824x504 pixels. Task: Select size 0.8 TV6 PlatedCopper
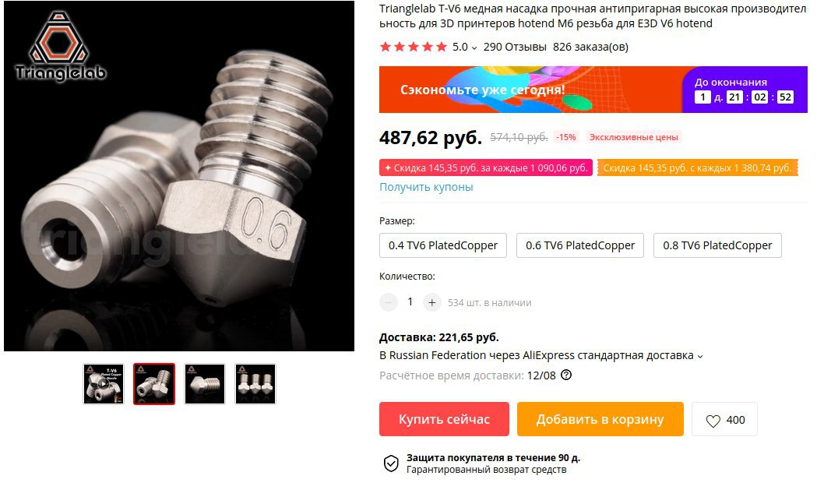[717, 245]
